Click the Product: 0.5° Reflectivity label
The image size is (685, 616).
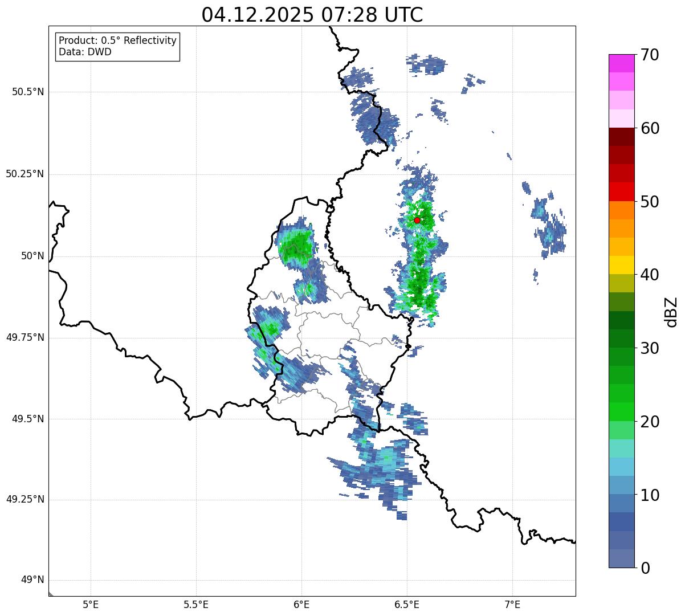[x=117, y=40]
